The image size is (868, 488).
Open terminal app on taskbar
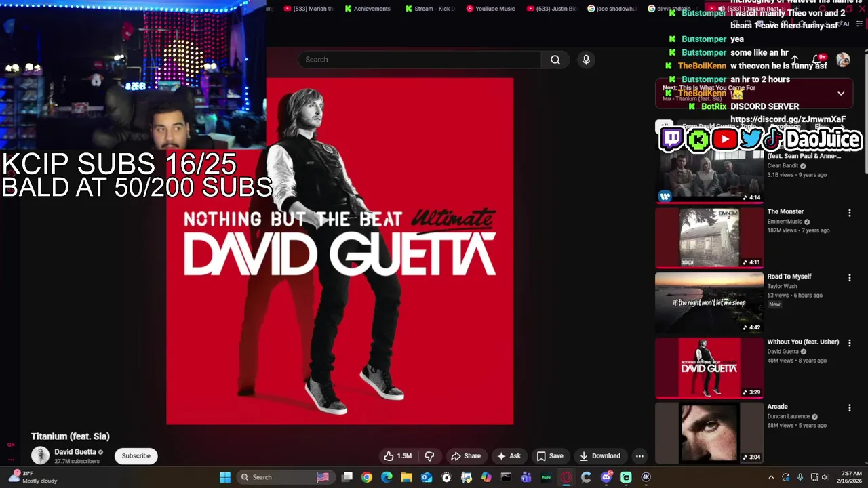[507, 477]
